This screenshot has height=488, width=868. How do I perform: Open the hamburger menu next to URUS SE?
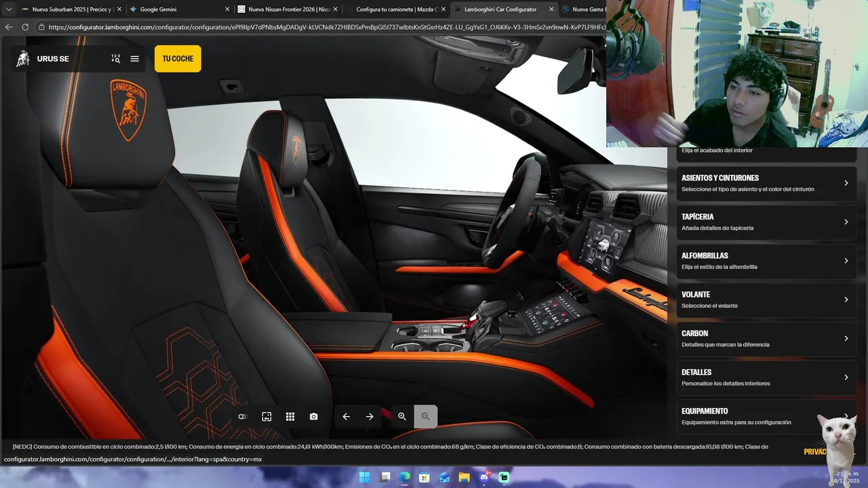134,59
